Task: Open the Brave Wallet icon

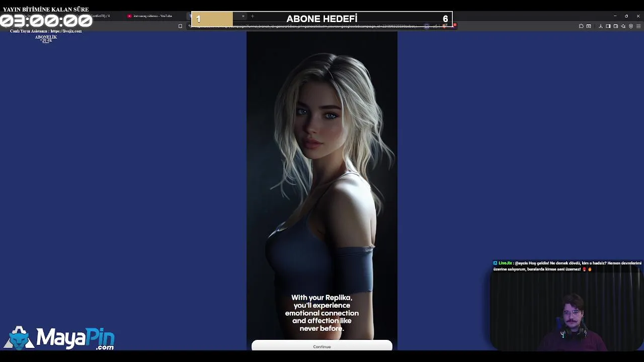Action: coord(616,26)
